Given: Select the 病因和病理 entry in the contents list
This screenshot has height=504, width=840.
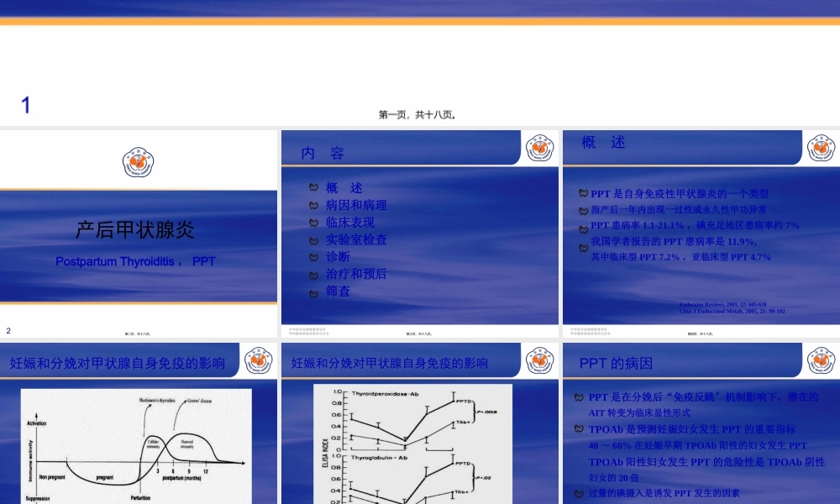Looking at the screenshot, I should pos(356,205).
